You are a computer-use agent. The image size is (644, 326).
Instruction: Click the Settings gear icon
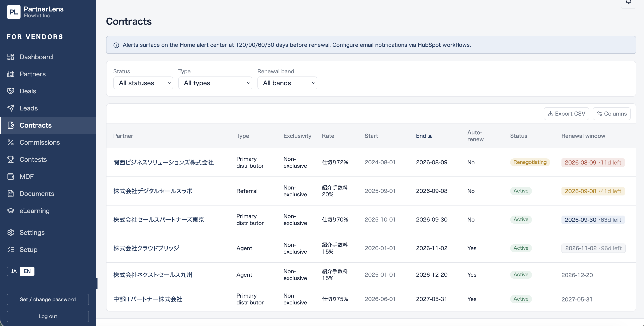click(10, 232)
